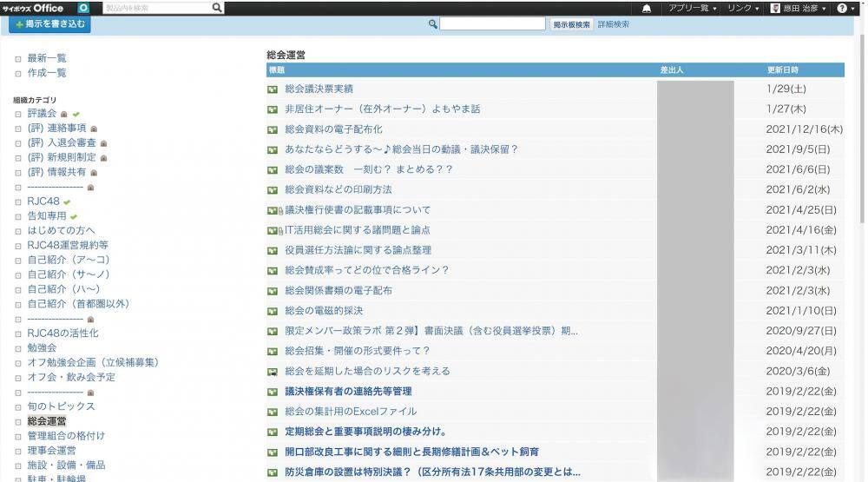Viewport: 868px width, 482px height.
Task: Select 理事会運営 category
Action: [51, 451]
